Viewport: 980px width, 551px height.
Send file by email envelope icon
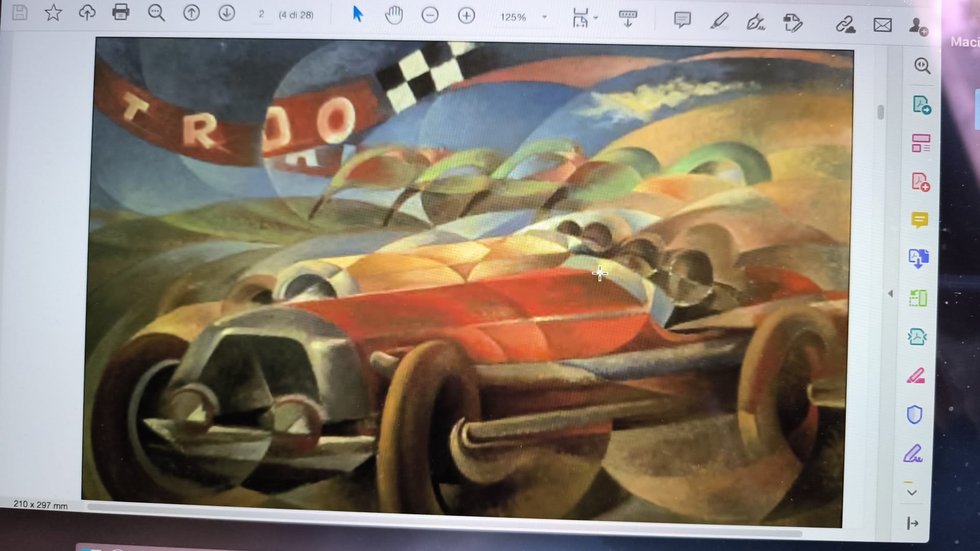click(x=883, y=25)
